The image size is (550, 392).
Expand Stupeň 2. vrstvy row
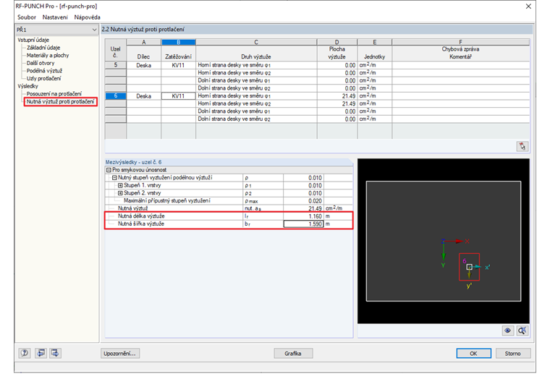point(120,193)
